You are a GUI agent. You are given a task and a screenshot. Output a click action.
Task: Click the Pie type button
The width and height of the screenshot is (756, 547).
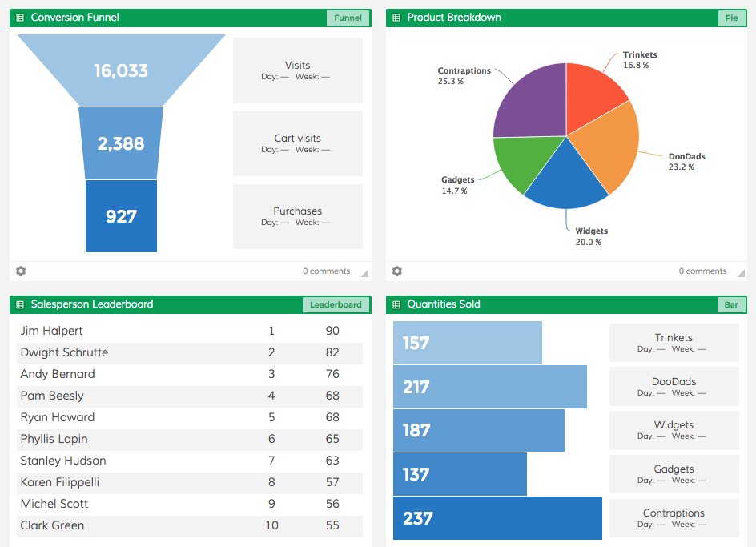[731, 18]
